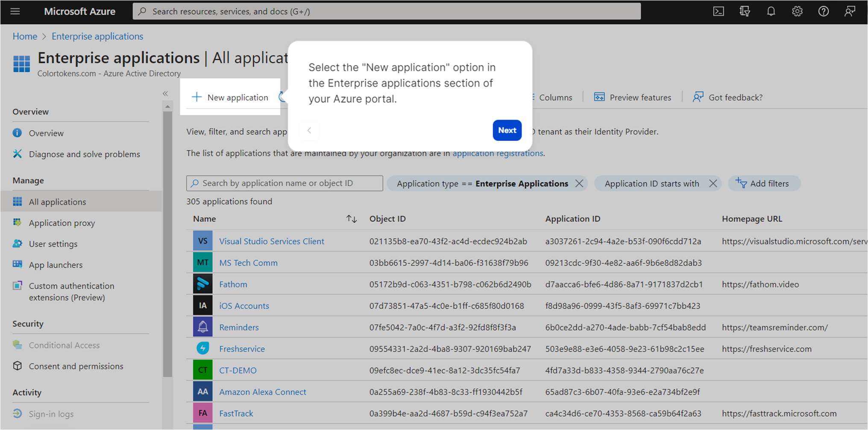The height and width of the screenshot is (430, 868).
Task: Open the Cloud Shell terminal
Action: (718, 11)
